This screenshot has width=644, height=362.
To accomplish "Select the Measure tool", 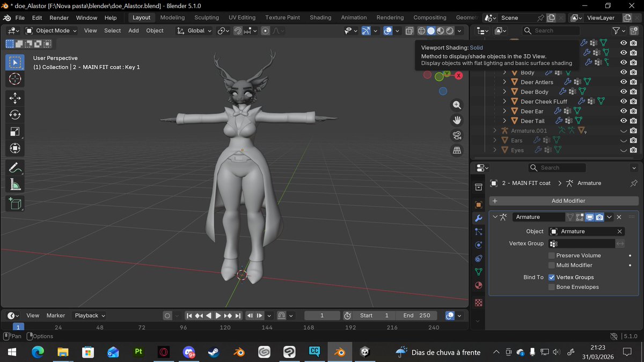I will pos(15,185).
